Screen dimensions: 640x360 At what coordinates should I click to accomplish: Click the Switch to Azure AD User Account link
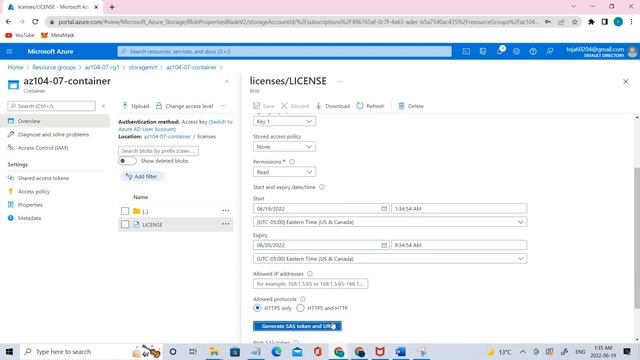(176, 125)
